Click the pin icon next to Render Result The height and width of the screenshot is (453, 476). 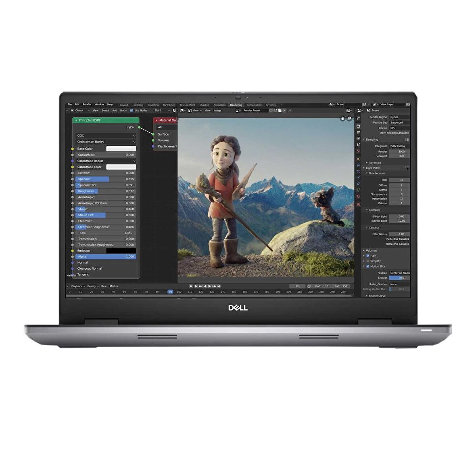coord(290,111)
